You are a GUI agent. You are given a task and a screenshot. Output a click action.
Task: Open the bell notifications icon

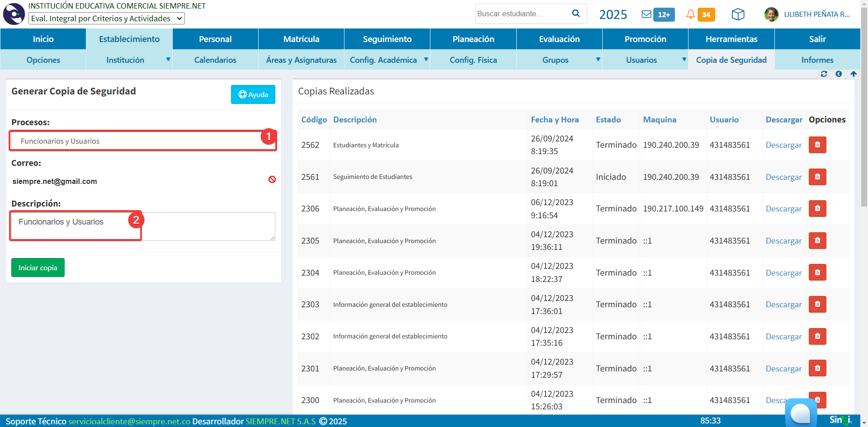pyautogui.click(x=690, y=14)
